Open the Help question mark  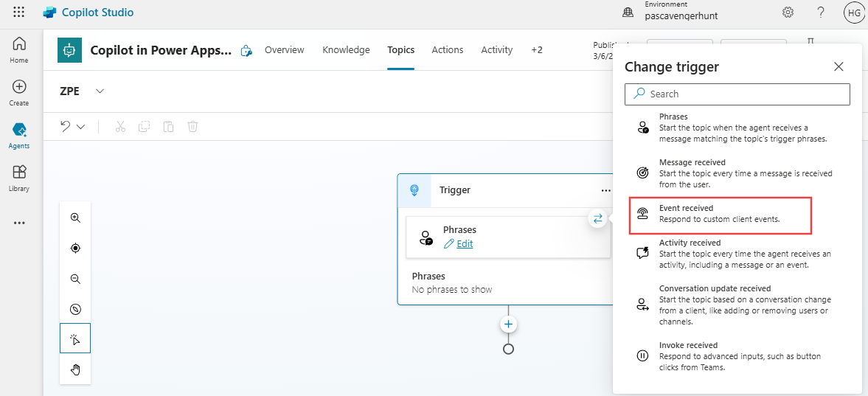pyautogui.click(x=821, y=13)
